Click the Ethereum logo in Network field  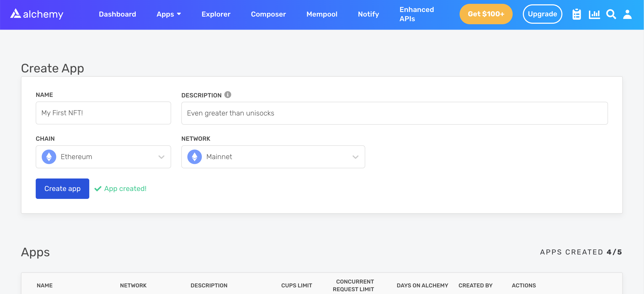point(195,157)
